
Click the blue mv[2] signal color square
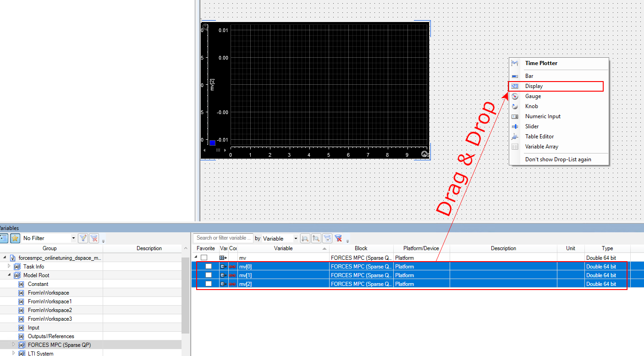tap(212, 143)
